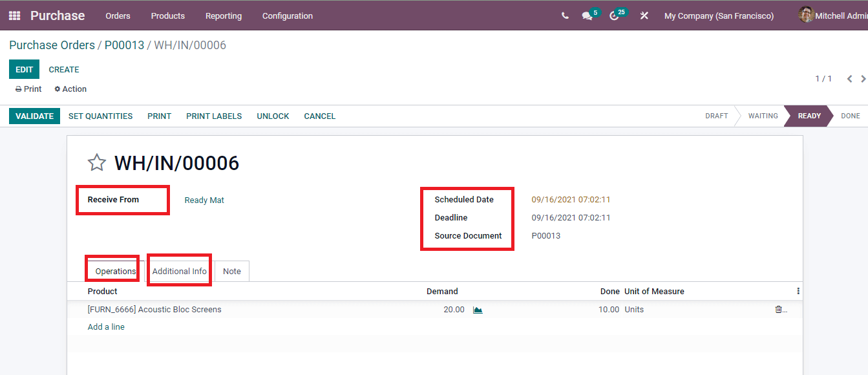Select DONE status stage
The width and height of the screenshot is (868, 375).
[x=851, y=116]
